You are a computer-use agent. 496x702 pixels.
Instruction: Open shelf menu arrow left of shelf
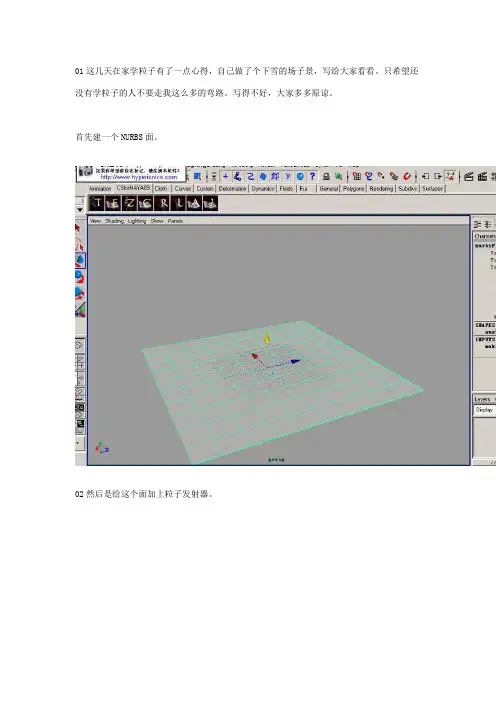click(80, 210)
